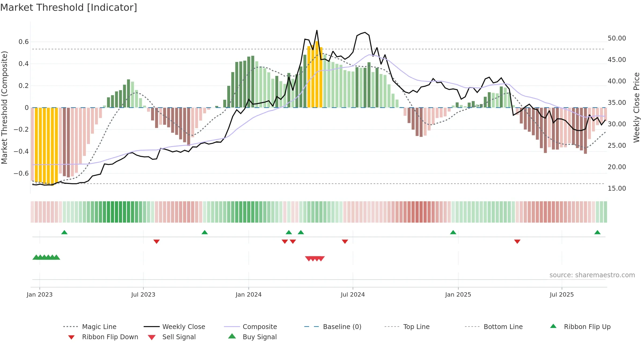Click the red flip-down triangle near April 2025
The height and width of the screenshot is (362, 644).
(517, 242)
